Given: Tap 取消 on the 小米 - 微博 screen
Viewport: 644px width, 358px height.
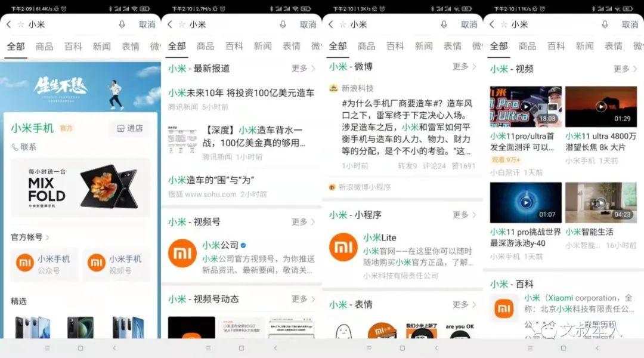Looking at the screenshot, I should click(469, 24).
